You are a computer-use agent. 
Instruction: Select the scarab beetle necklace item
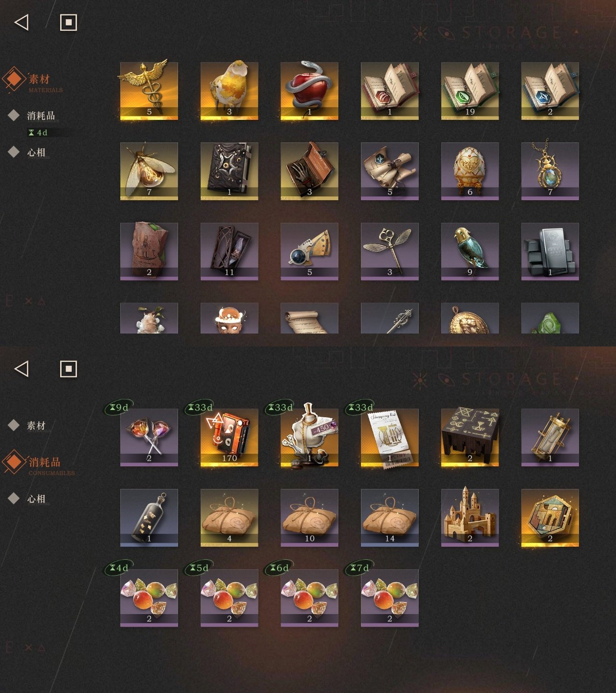(550, 171)
